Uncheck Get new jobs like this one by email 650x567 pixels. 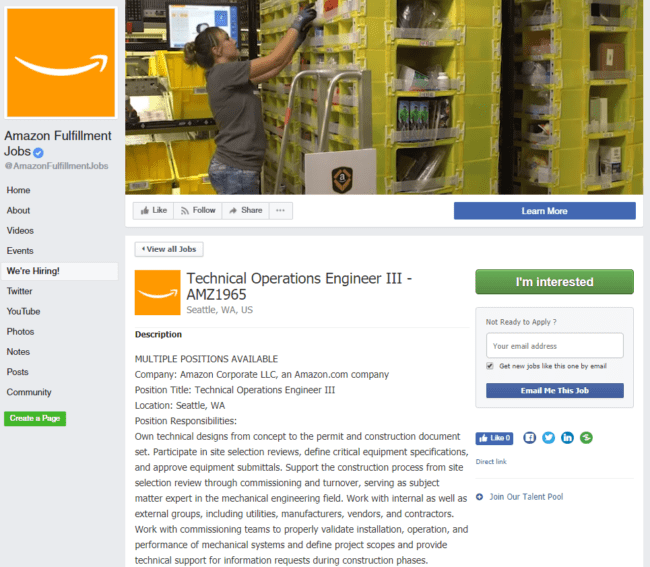[x=490, y=366]
